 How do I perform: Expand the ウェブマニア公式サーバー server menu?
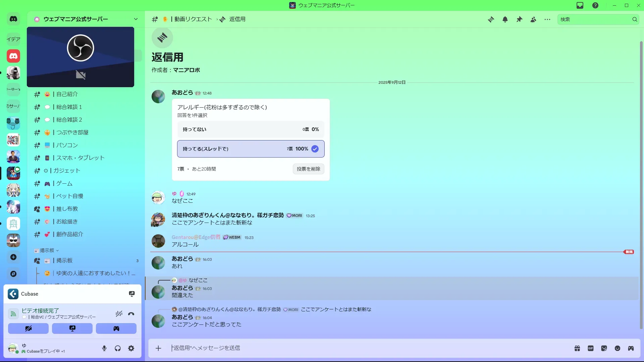tap(136, 19)
